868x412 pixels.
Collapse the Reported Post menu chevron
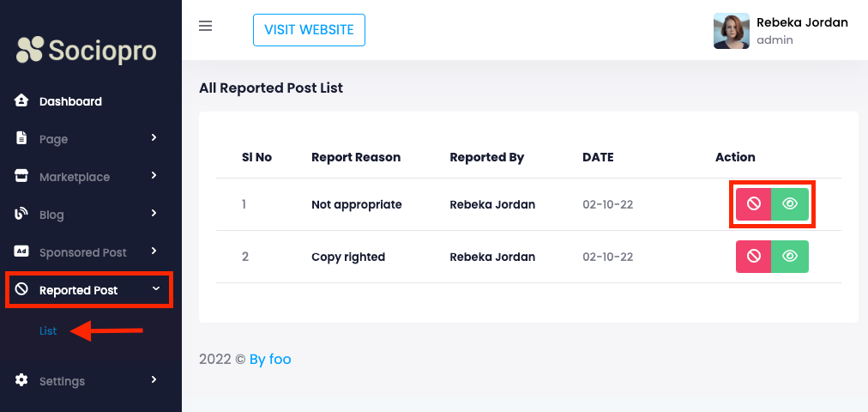pyautogui.click(x=155, y=289)
